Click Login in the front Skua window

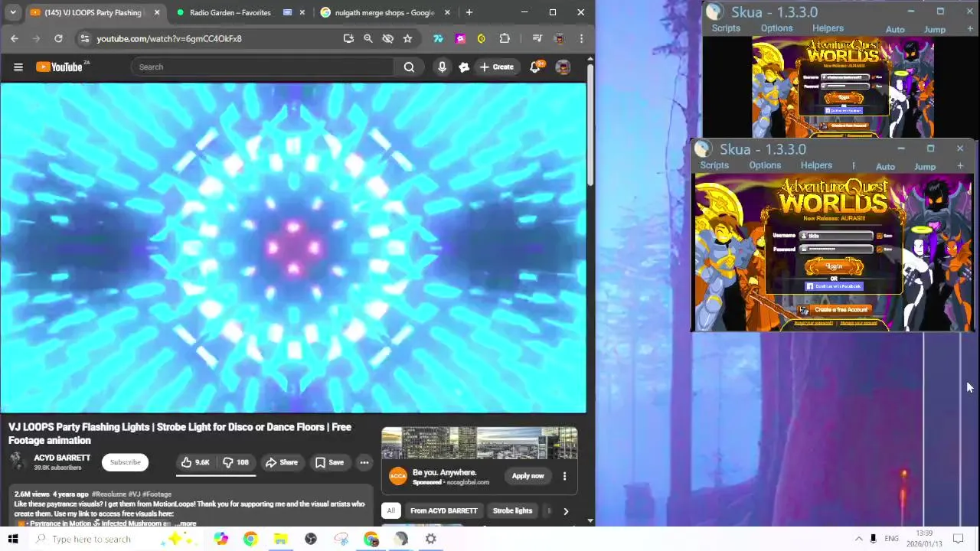click(x=834, y=266)
